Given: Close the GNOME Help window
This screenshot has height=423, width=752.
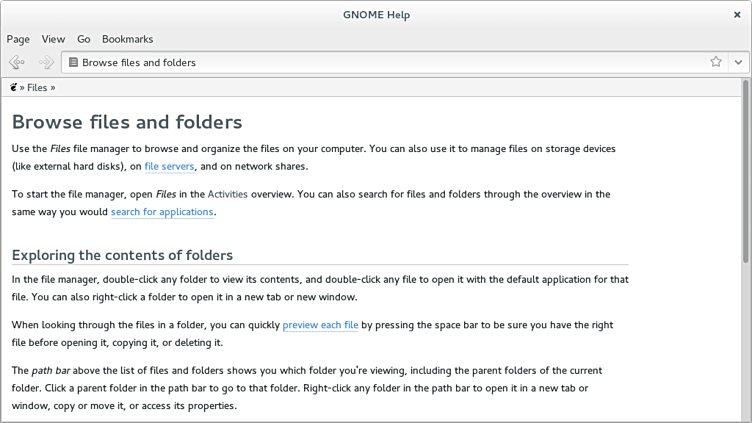Looking at the screenshot, I should [x=737, y=14].
